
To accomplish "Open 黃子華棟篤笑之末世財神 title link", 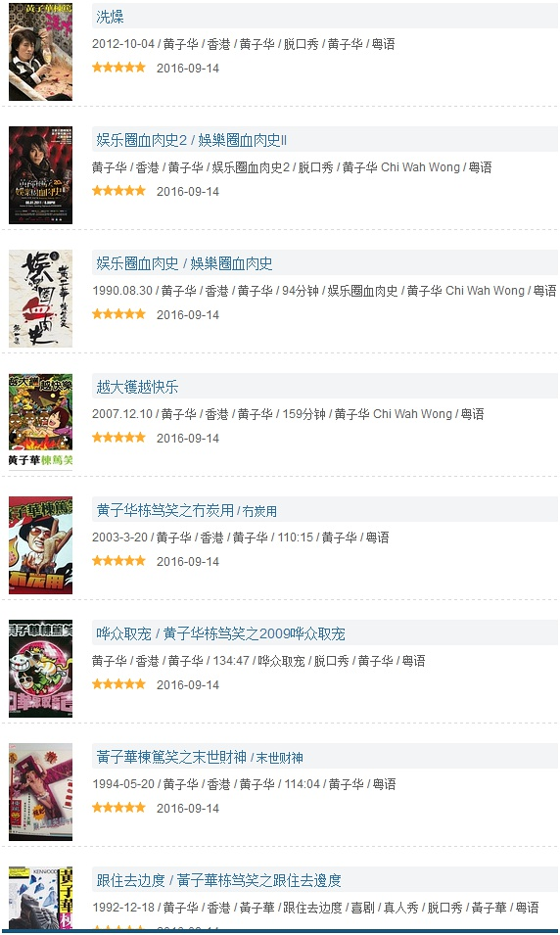I will point(200,758).
